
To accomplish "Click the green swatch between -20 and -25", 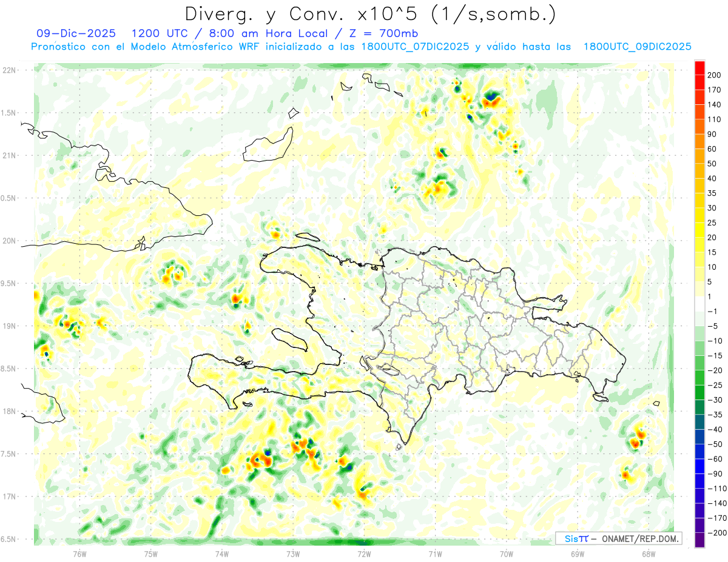I will (x=699, y=378).
